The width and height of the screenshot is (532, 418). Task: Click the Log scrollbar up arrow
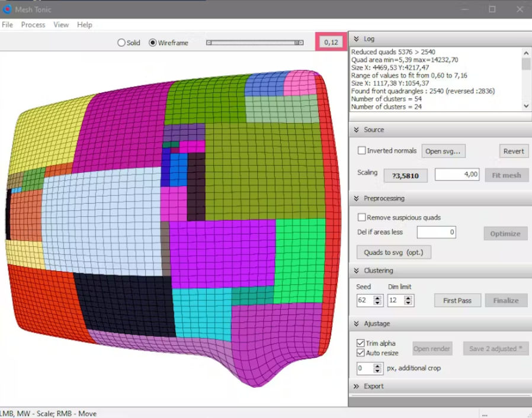(x=526, y=53)
